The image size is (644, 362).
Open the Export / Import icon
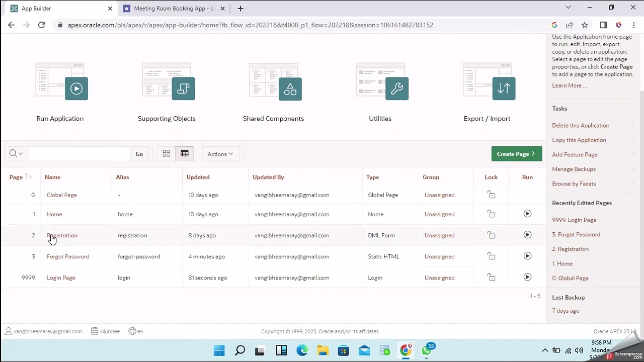489,82
